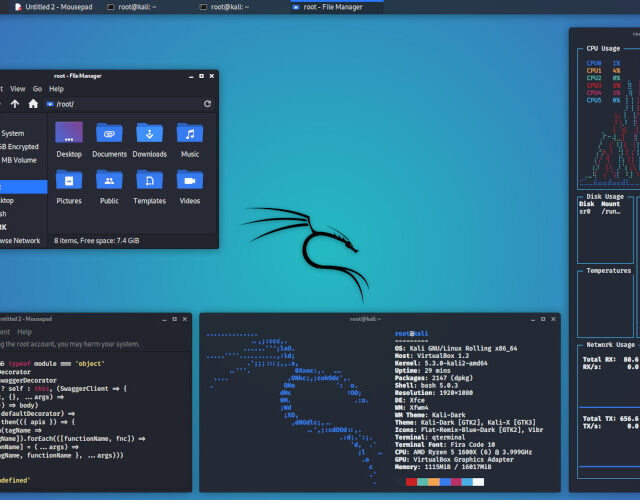The width and height of the screenshot is (640, 500).
Task: Click the 'Total RX:' network line
Action: [611, 359]
